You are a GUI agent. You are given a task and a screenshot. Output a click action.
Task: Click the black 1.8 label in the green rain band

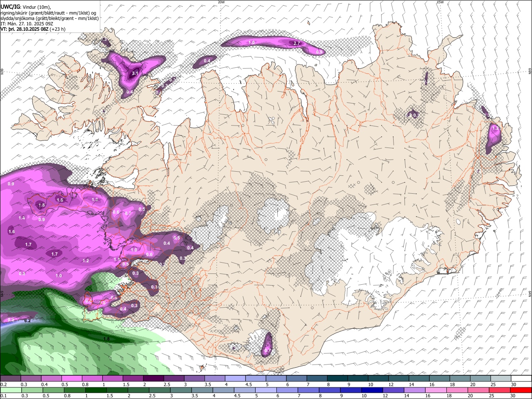tap(106, 339)
